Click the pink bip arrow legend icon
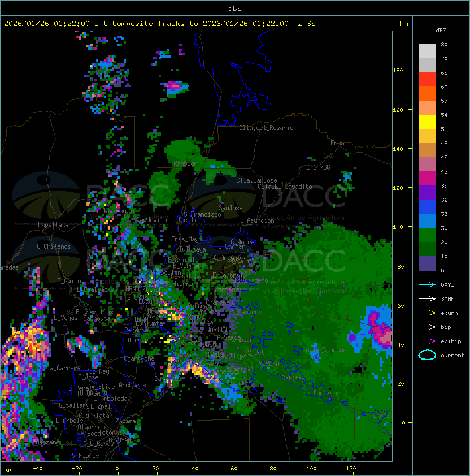 (x=427, y=327)
